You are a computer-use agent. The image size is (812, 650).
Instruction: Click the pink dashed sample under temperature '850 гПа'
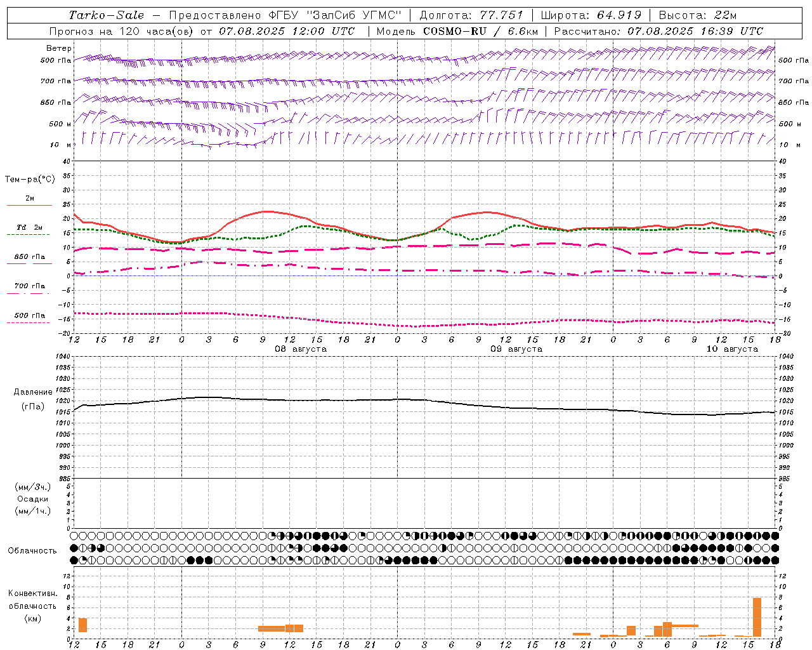29,263
